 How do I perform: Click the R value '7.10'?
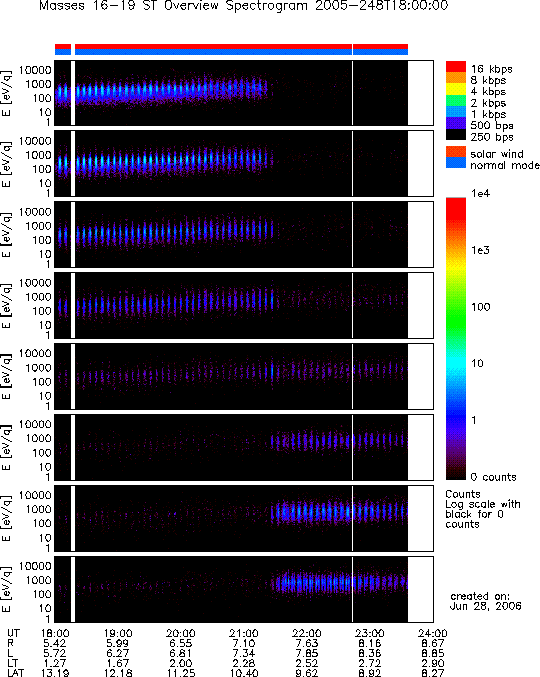pos(244,643)
